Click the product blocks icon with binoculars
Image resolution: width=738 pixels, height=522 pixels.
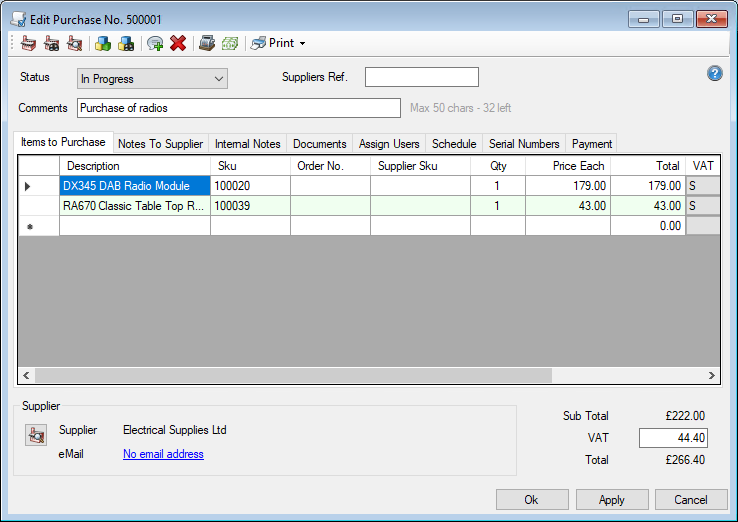pos(126,43)
